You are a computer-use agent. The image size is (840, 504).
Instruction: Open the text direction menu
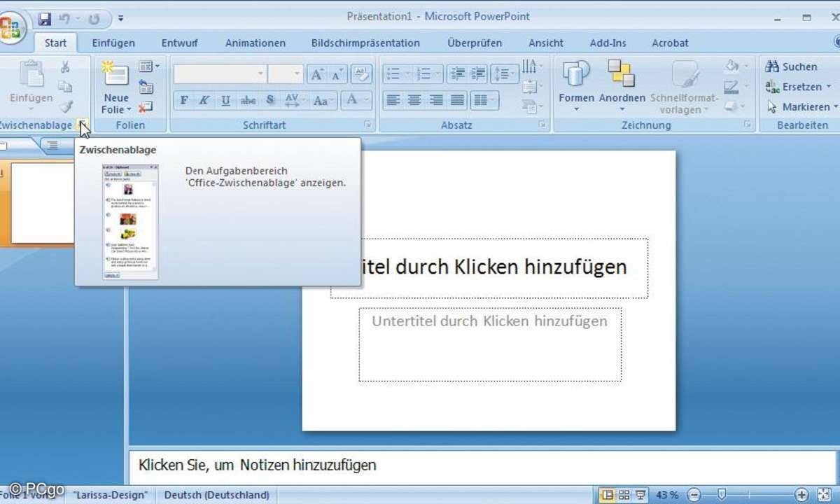[x=532, y=67]
